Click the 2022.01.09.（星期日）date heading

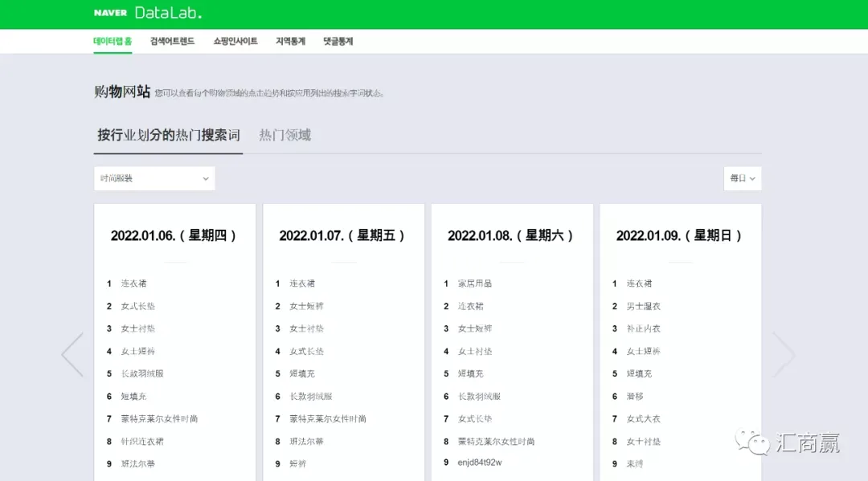681,235
